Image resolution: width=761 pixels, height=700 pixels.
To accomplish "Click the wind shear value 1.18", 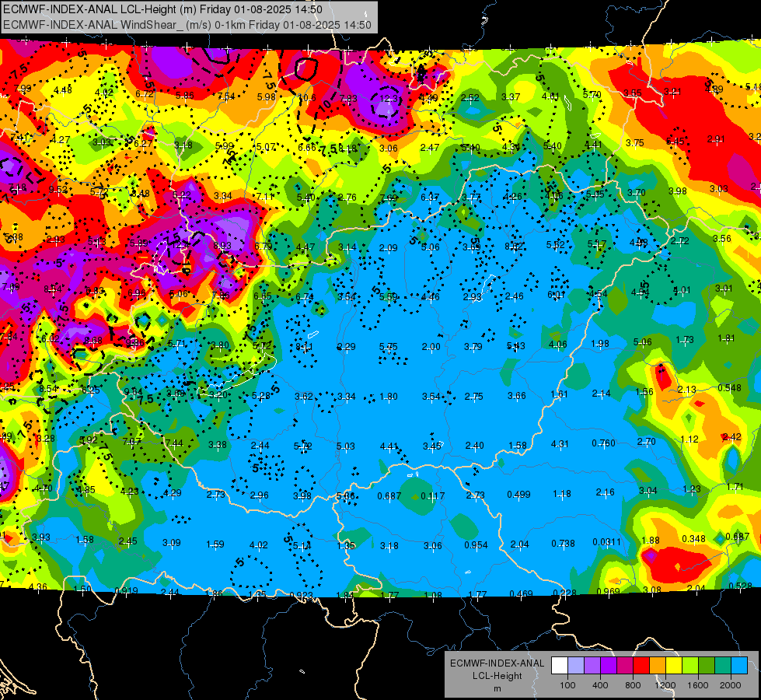I will (x=561, y=494).
